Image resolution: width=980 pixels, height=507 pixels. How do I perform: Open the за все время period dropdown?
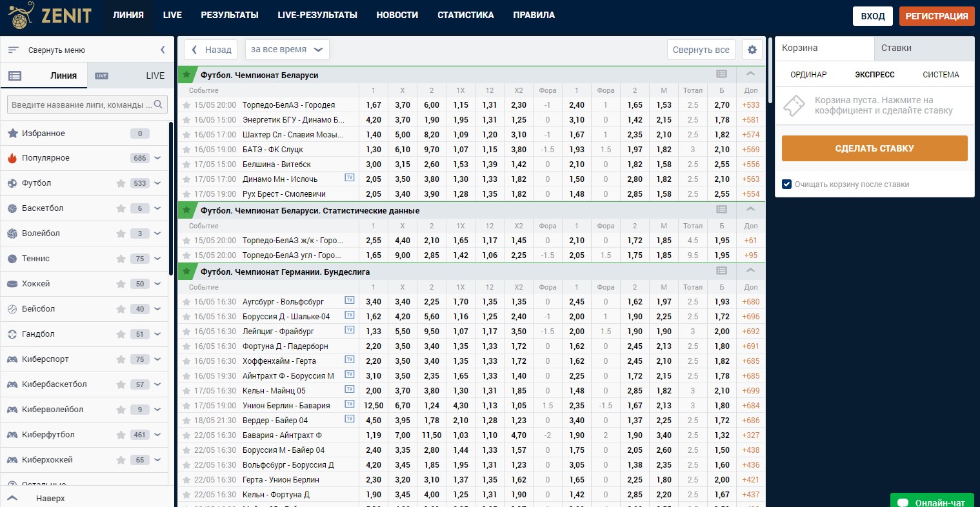pyautogui.click(x=287, y=50)
